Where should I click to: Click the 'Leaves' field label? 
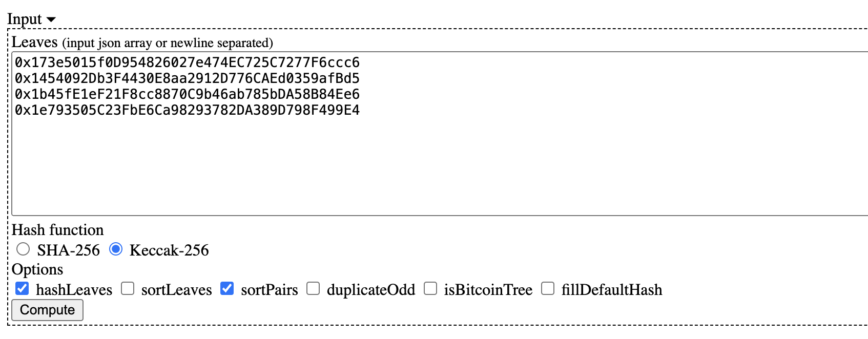pos(34,42)
